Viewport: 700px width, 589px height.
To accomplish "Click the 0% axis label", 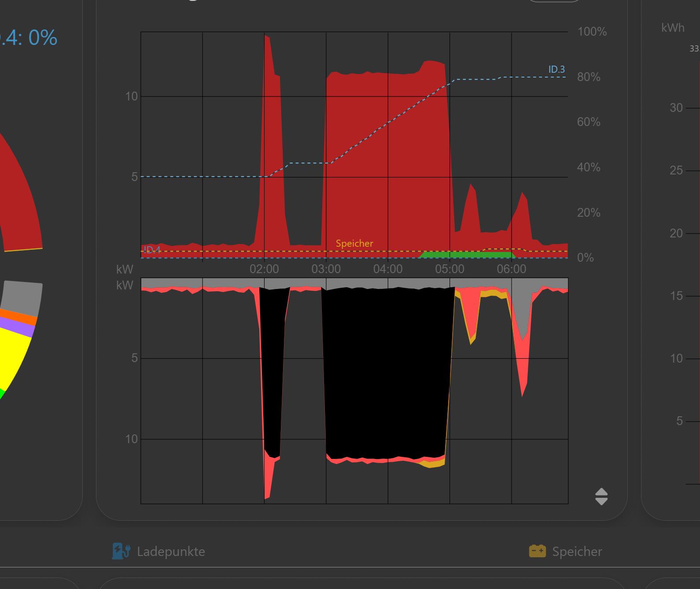I will coord(586,258).
